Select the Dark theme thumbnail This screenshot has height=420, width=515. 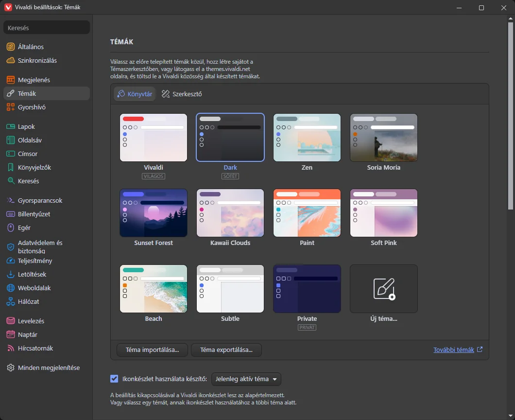coord(230,138)
